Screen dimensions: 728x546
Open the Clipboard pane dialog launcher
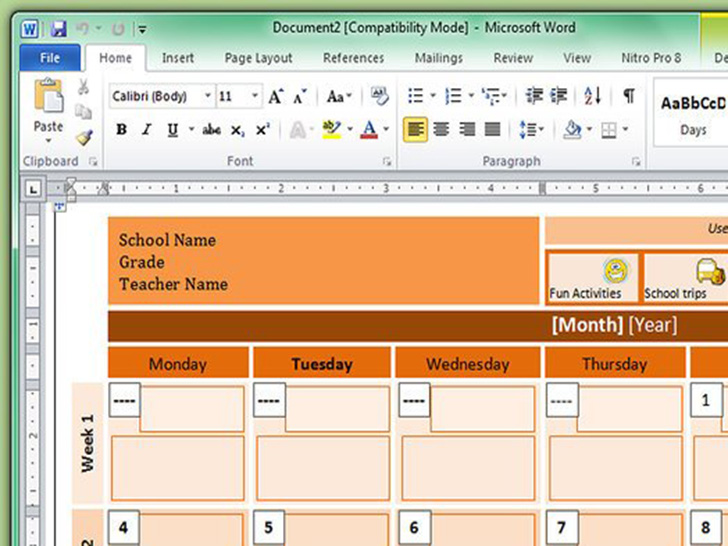click(x=93, y=161)
